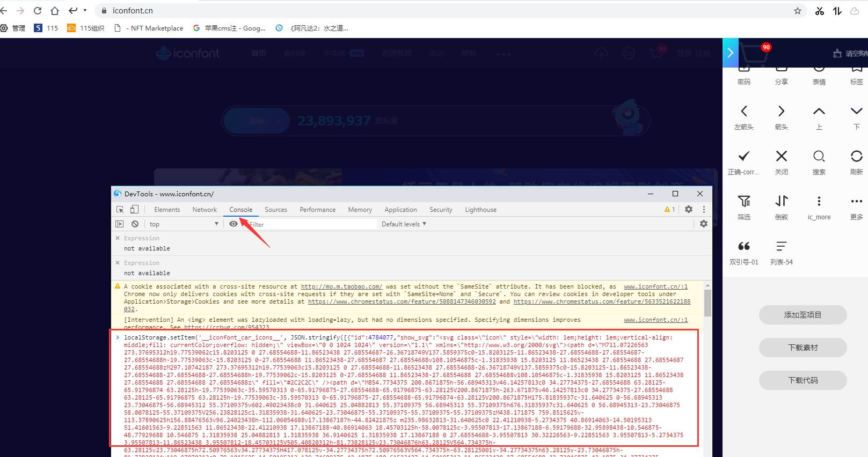Remove the first Expression with its X
The image size is (868, 457).
pos(118,238)
